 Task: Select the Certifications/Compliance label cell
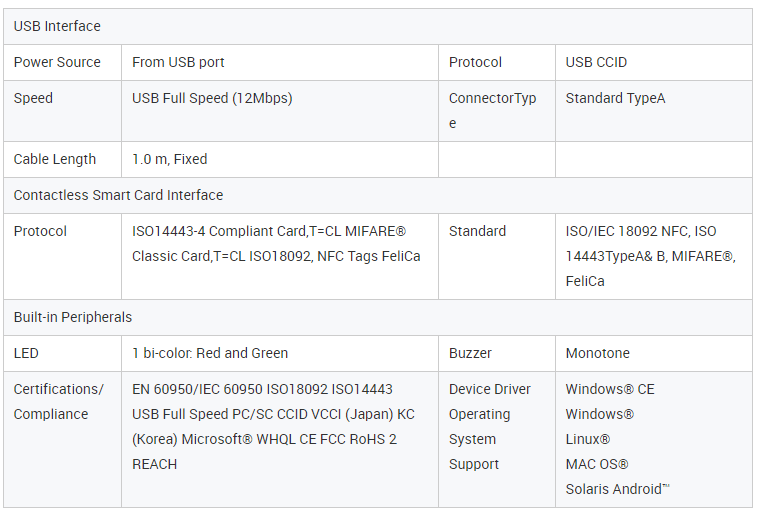coord(62,439)
